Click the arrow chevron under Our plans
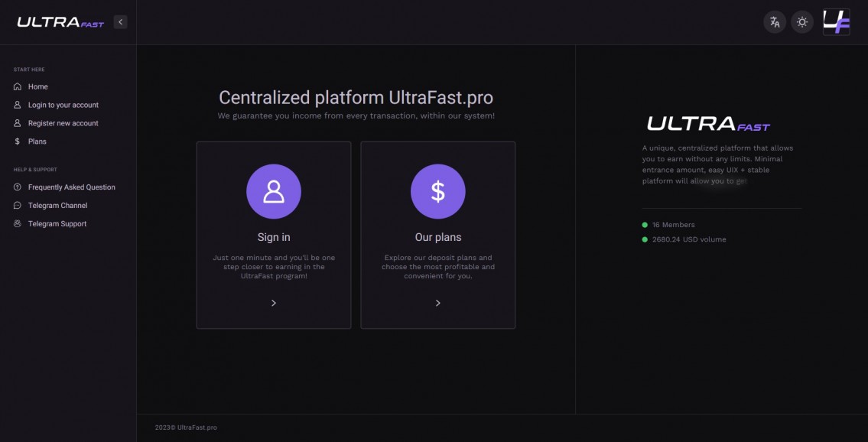Viewport: 868px width, 442px height. click(438, 303)
